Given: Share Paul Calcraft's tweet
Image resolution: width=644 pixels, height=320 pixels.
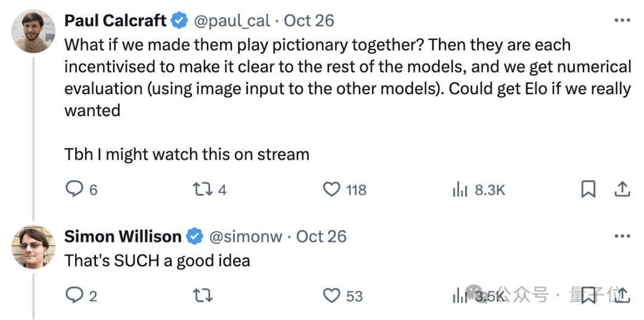Looking at the screenshot, I should coord(622,189).
